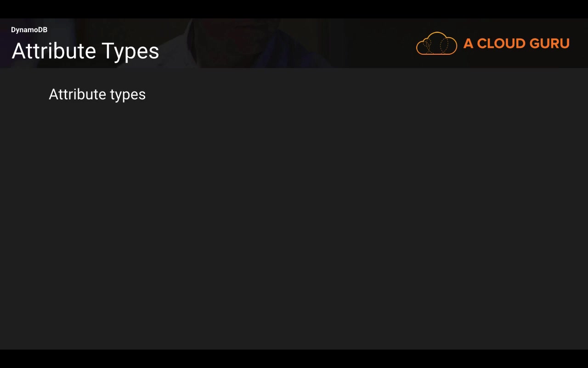
Task: Click the orange cloud logo icon
Action: coord(436,43)
